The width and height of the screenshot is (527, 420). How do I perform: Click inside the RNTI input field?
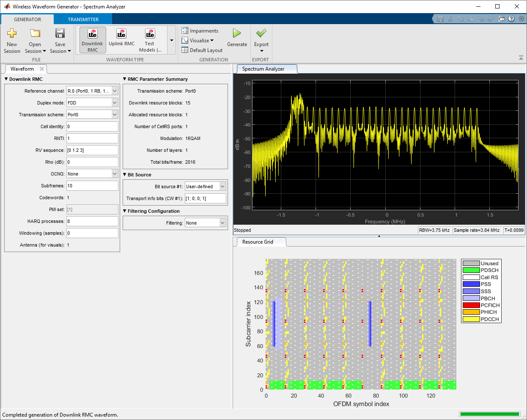(92, 138)
